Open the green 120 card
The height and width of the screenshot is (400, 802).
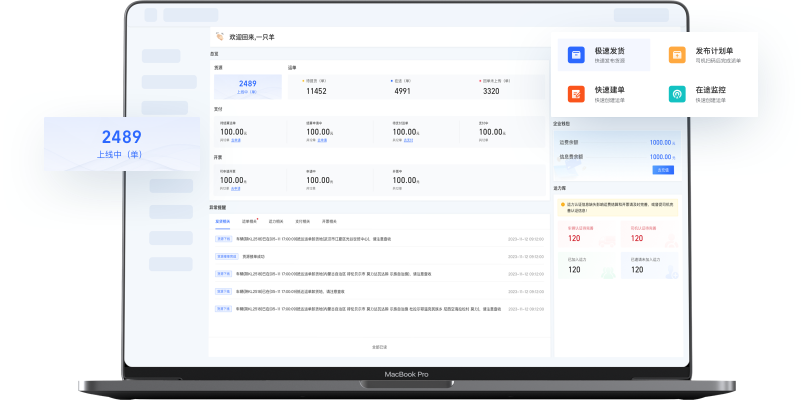pos(587,265)
